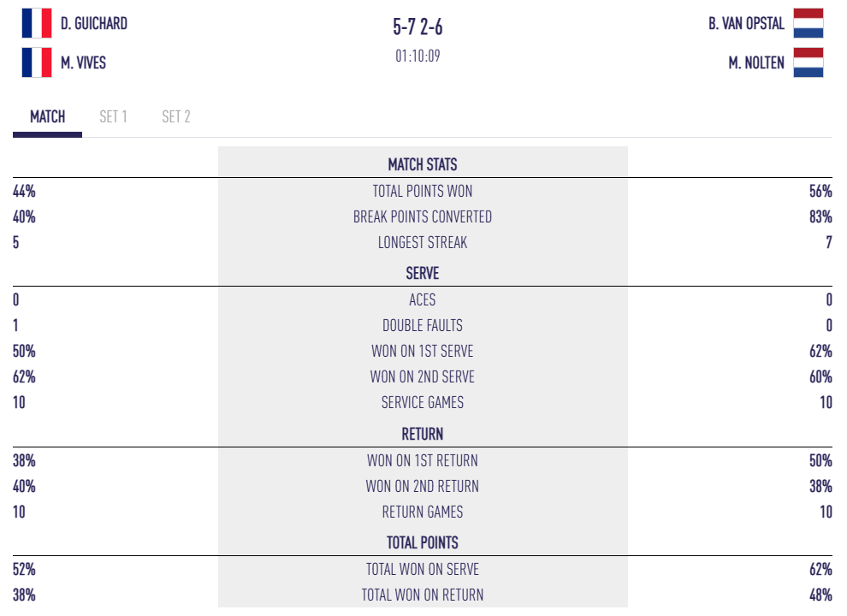Image resolution: width=847 pixels, height=616 pixels.
Task: Click the 5-7 2-6 match score
Action: click(418, 28)
